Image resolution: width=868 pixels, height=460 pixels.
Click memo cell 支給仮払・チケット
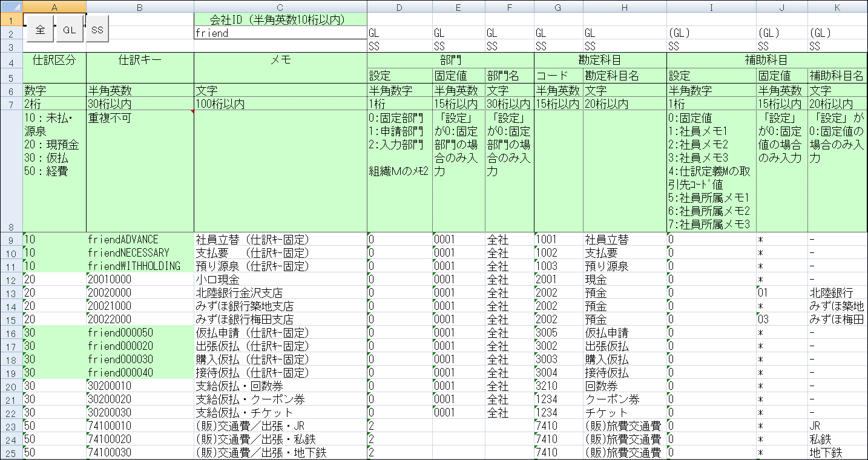click(280, 413)
